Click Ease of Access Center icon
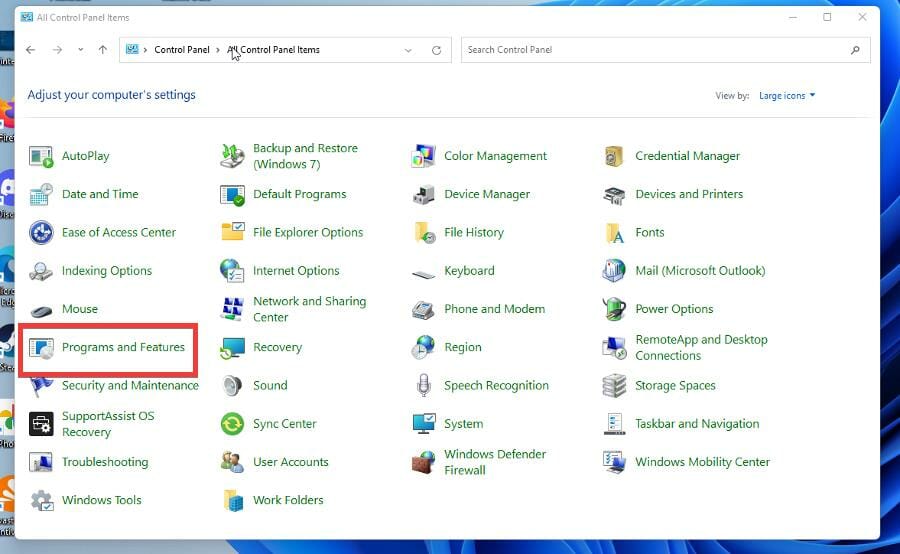The width and height of the screenshot is (900, 554). 41,233
